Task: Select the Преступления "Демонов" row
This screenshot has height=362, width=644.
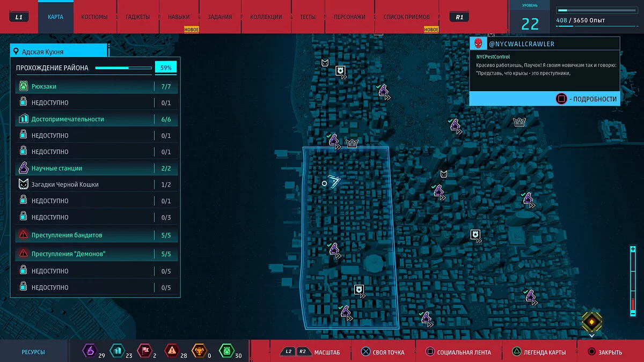Action: coord(96,254)
